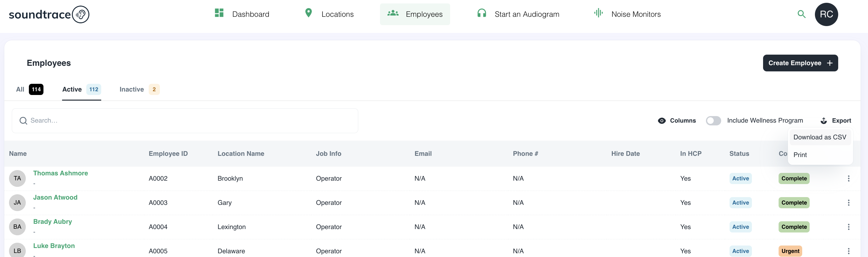The image size is (868, 257).
Task: Click the Create Employee button
Action: click(800, 63)
